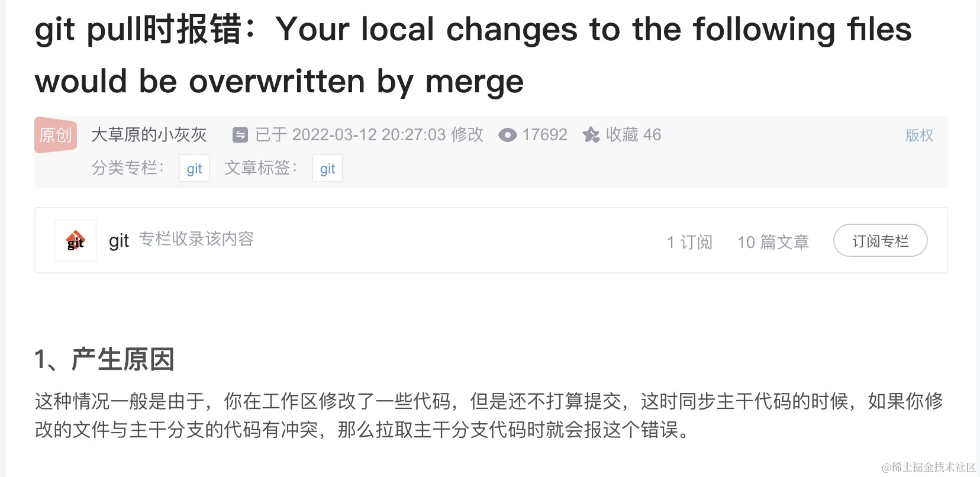Click the 专栏收录该内容 label
The image size is (980, 477).
(195, 239)
